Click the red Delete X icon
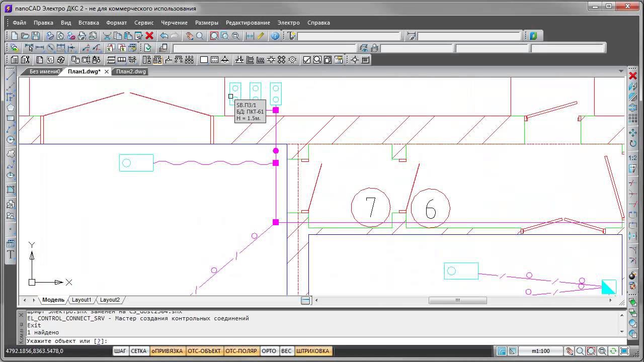 click(149, 36)
